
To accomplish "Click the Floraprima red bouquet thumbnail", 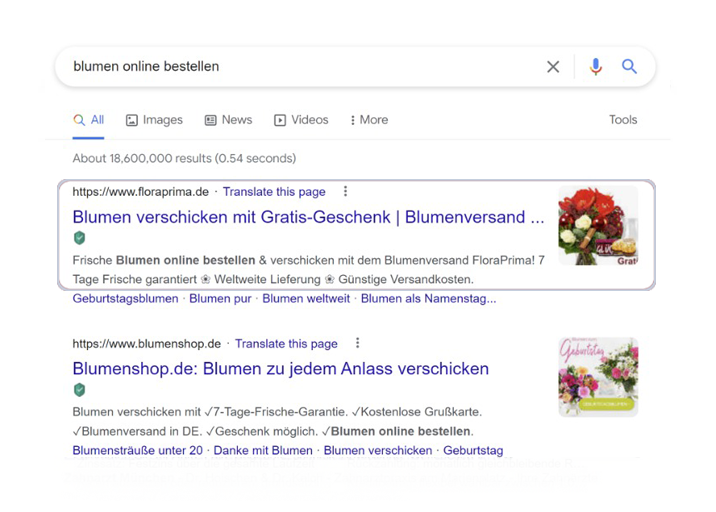I will click(x=597, y=226).
